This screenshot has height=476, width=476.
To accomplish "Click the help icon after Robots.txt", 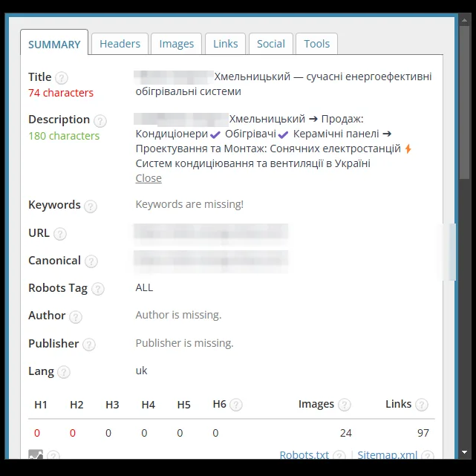I will coord(339,455).
